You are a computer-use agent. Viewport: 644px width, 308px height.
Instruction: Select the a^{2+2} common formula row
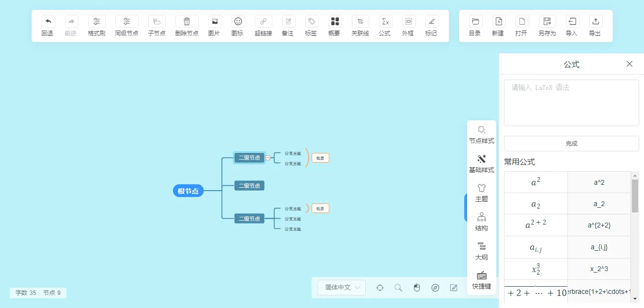(x=567, y=225)
